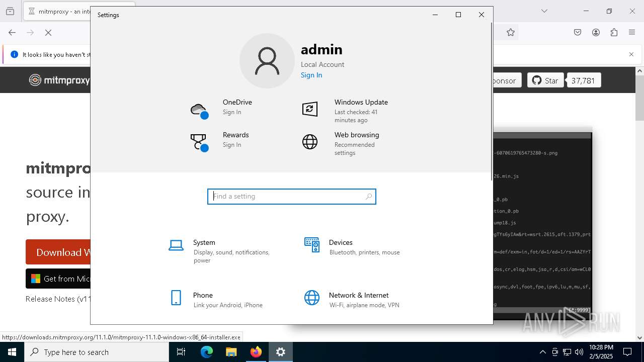Screen dimensions: 644x362
Task: Open the Web browsing globe icon
Action: pyautogui.click(x=310, y=142)
